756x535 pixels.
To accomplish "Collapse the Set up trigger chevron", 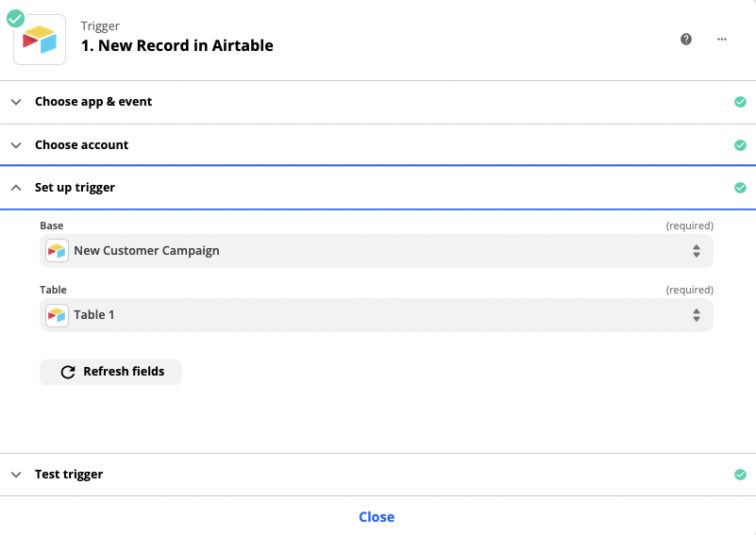I will (16, 188).
